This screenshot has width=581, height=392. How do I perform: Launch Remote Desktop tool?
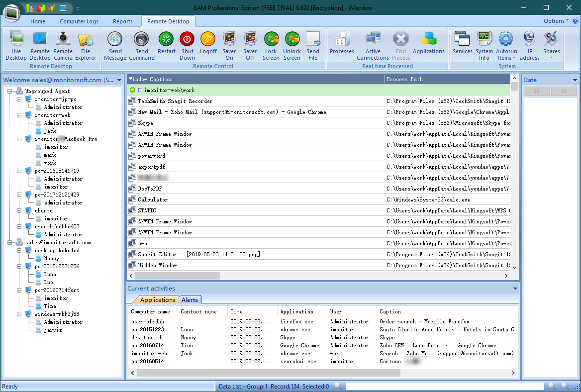click(40, 46)
